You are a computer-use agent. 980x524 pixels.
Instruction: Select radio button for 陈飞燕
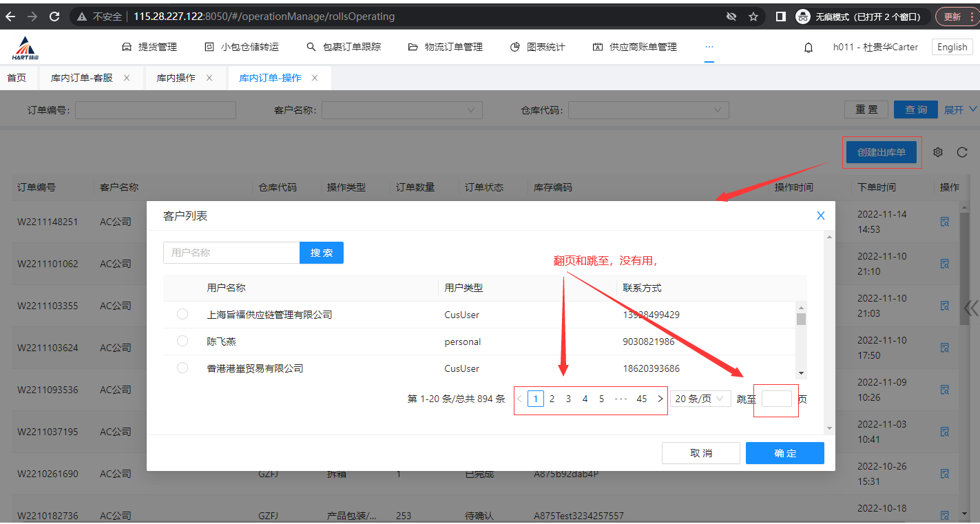183,341
